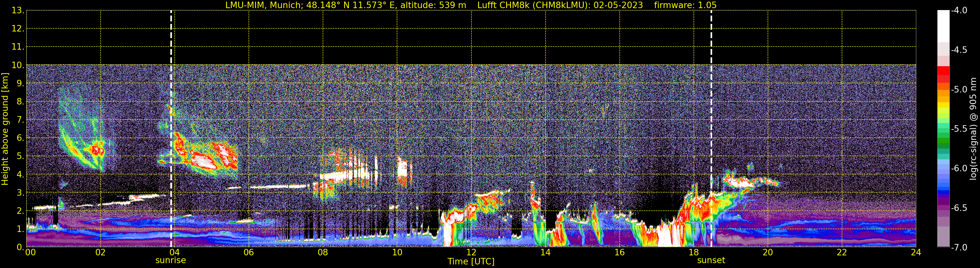Pick the white segment of the colorbar
The height and width of the screenshot is (268, 980).
(x=943, y=26)
